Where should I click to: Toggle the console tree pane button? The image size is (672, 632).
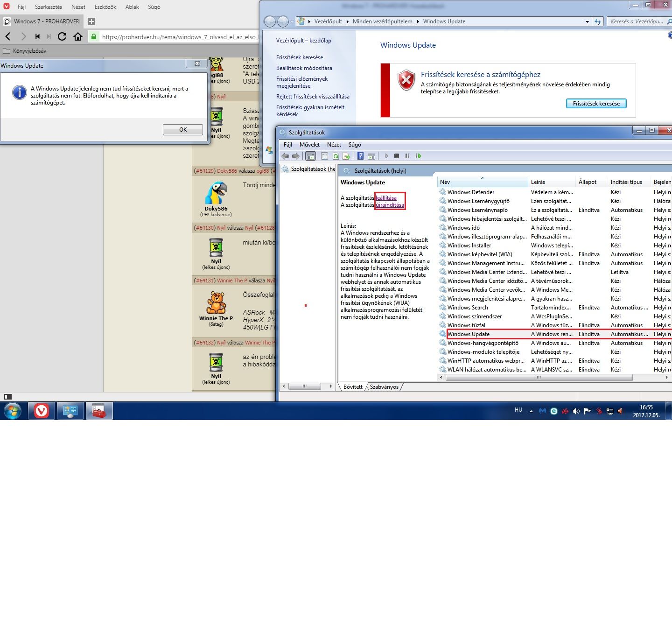click(x=310, y=156)
